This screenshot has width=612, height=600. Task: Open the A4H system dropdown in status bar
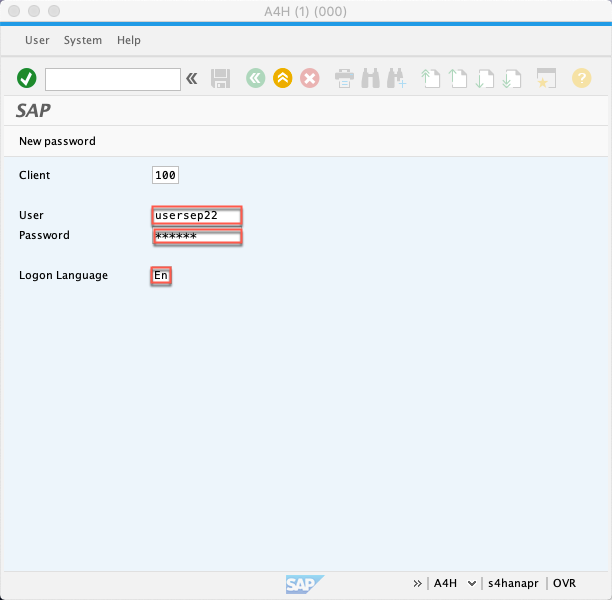point(471,583)
